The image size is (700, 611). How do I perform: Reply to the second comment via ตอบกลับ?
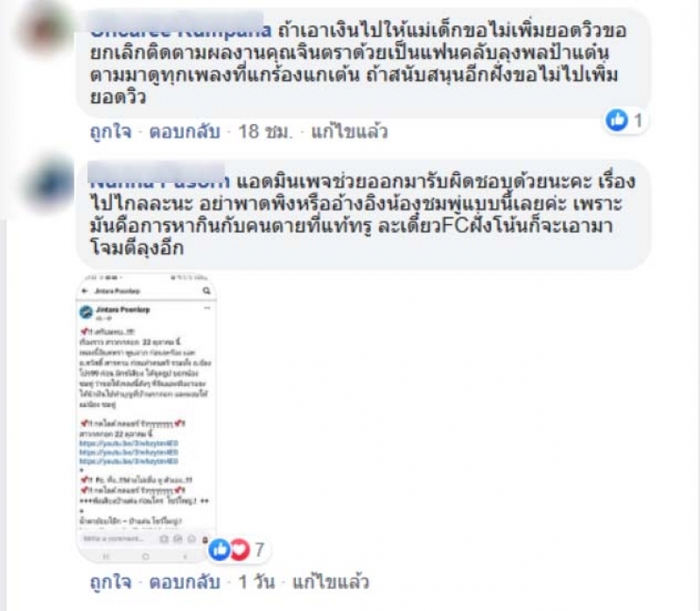coord(185,582)
